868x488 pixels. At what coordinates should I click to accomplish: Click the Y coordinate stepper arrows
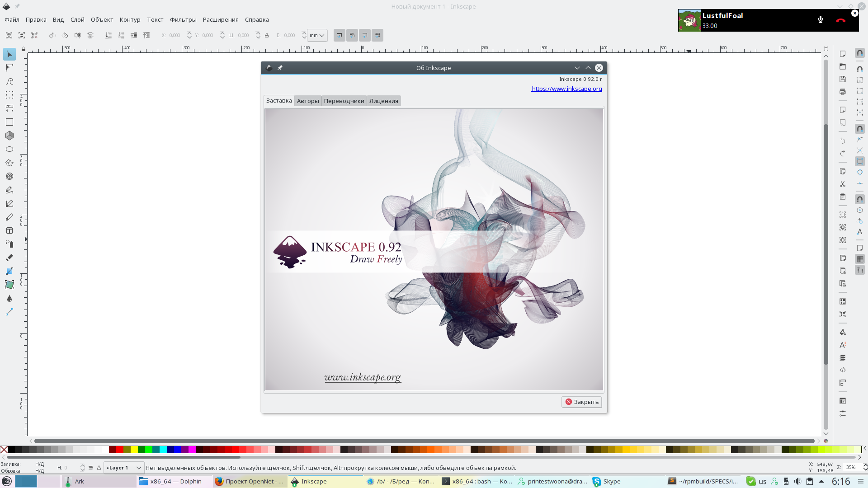222,35
